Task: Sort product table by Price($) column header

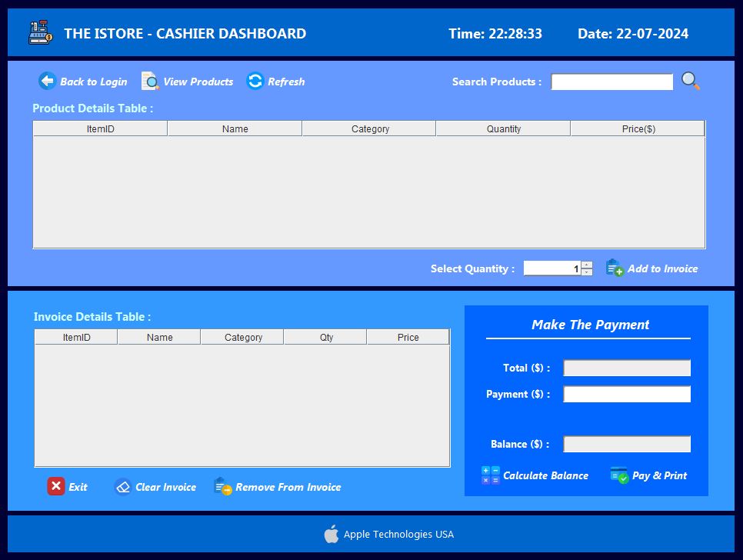Action: 638,129
